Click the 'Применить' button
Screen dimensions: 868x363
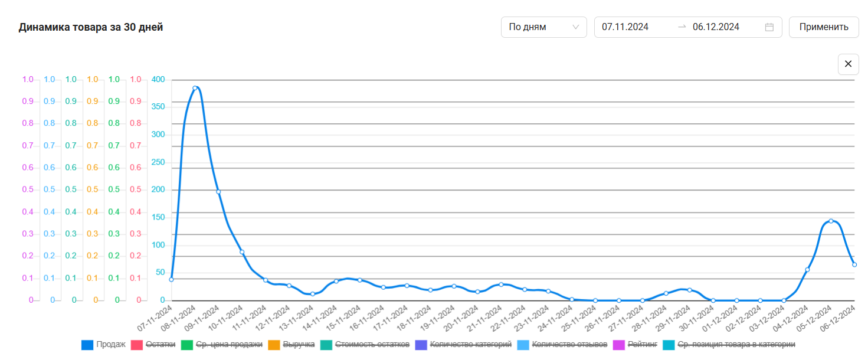click(x=824, y=27)
